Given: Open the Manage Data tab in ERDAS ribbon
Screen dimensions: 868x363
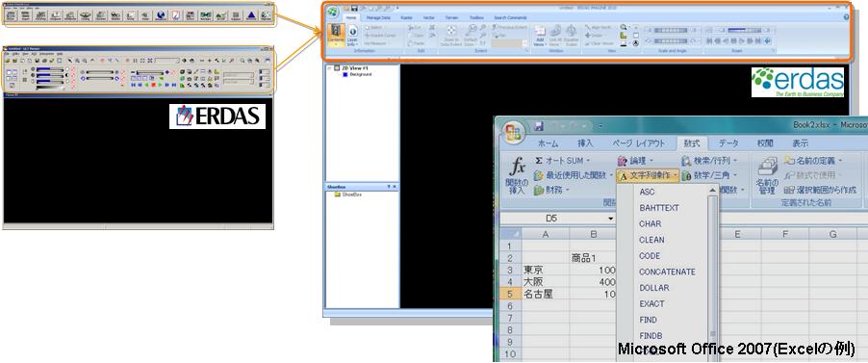Looking at the screenshot, I should point(378,17).
